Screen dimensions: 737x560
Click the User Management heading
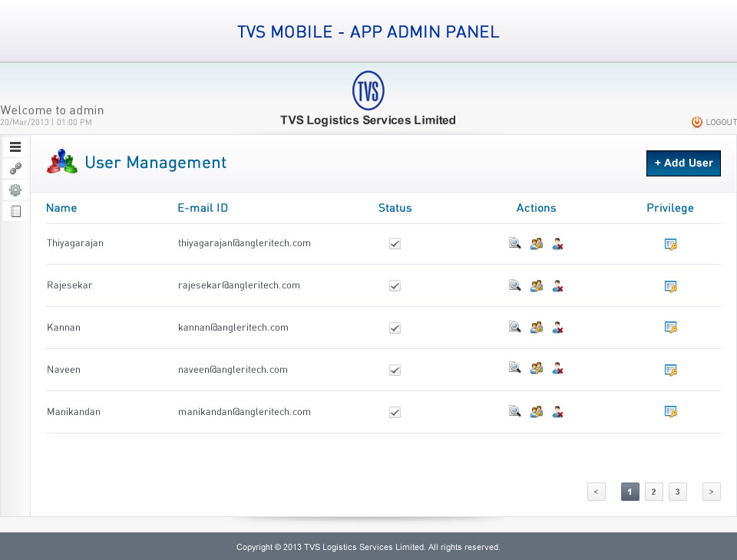[x=156, y=163]
